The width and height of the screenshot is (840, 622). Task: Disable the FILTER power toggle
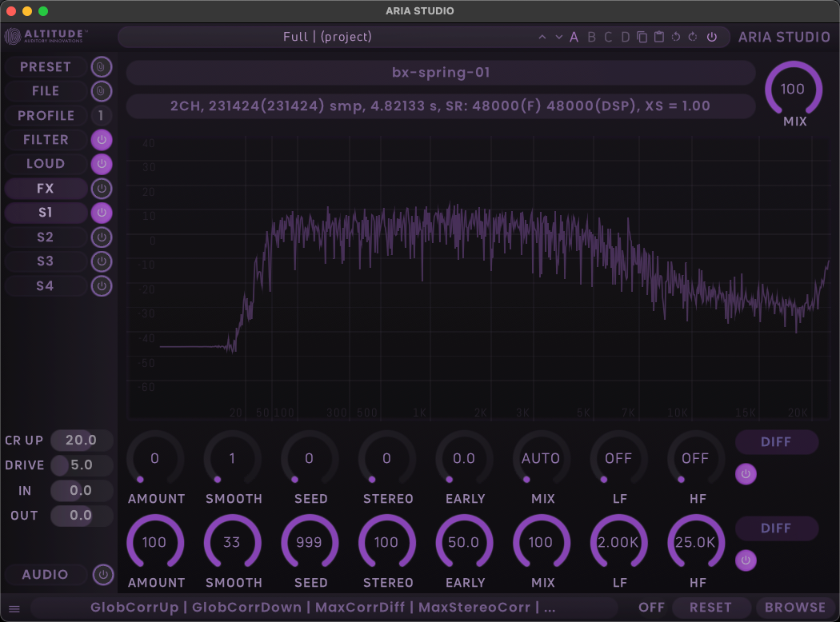(101, 140)
